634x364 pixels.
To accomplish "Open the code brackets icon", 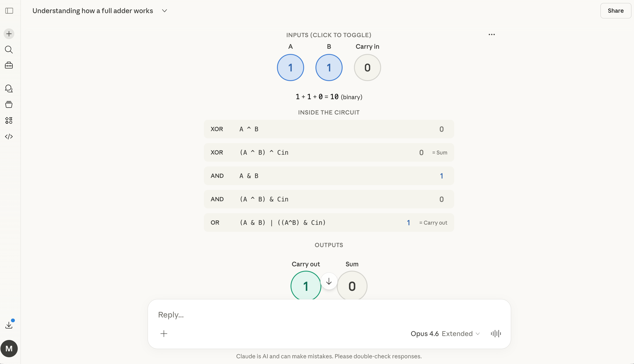I will click(9, 137).
